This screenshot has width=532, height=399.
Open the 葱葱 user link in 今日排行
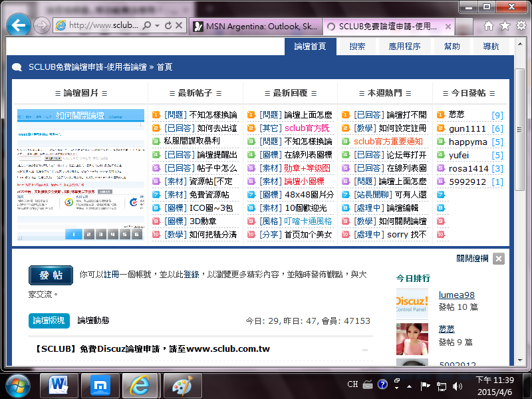[x=446, y=329]
